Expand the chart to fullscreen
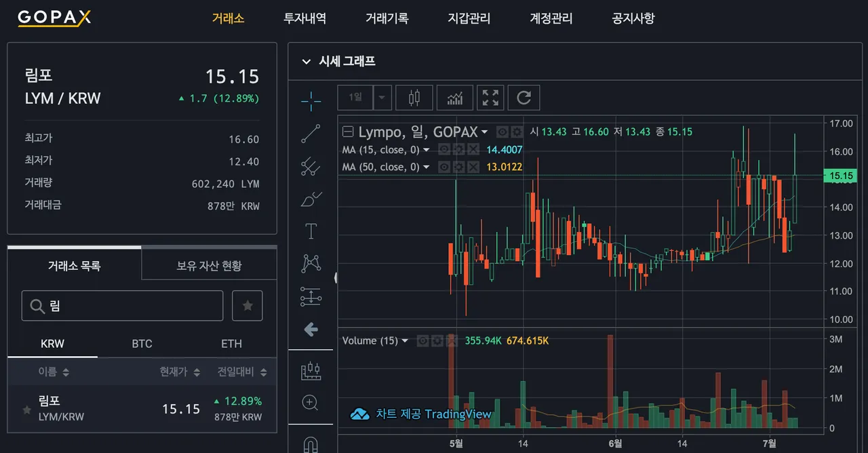This screenshot has height=453, width=868. [490, 97]
